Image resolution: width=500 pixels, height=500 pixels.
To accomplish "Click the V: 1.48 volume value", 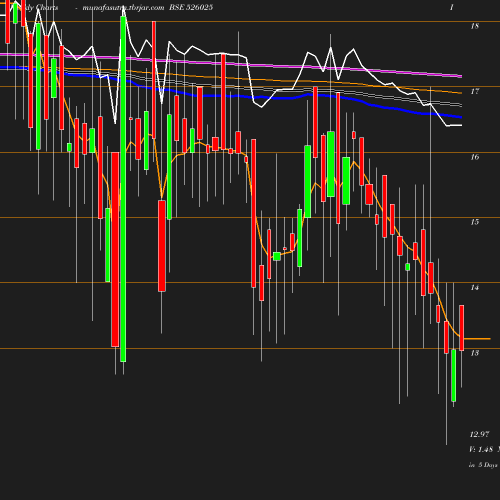I will [481, 449].
